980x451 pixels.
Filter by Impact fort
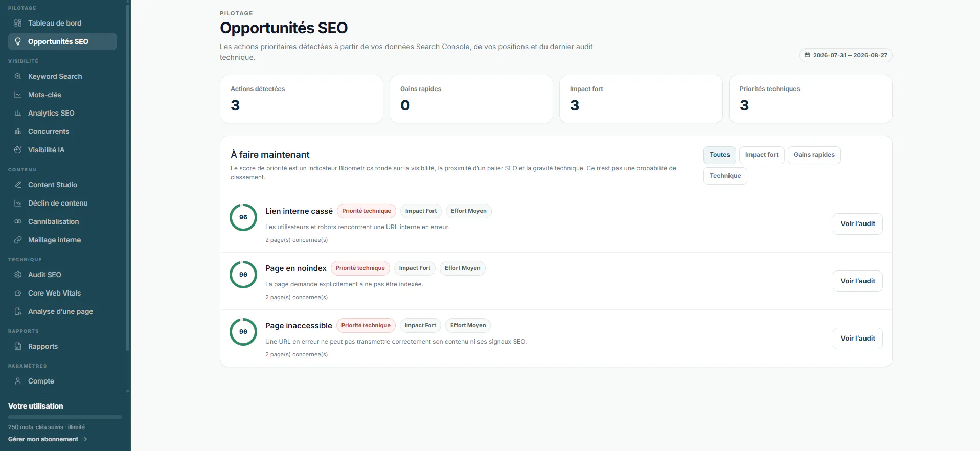tap(762, 155)
